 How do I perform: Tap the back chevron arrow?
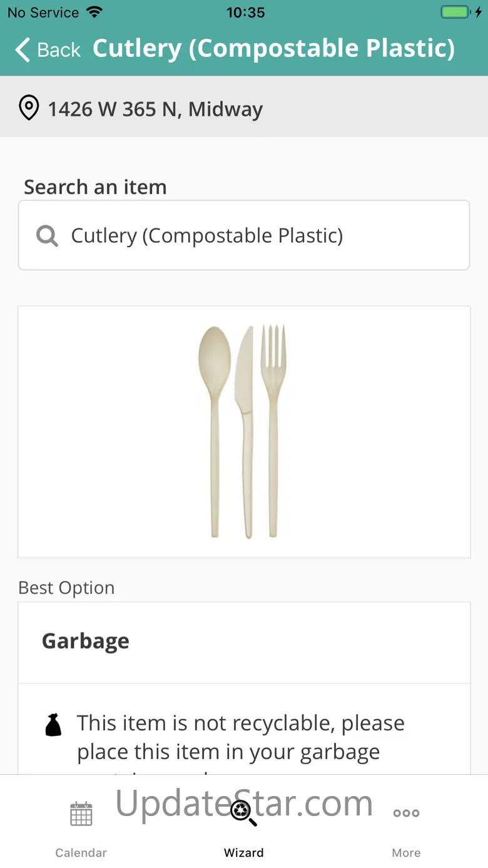[23, 49]
